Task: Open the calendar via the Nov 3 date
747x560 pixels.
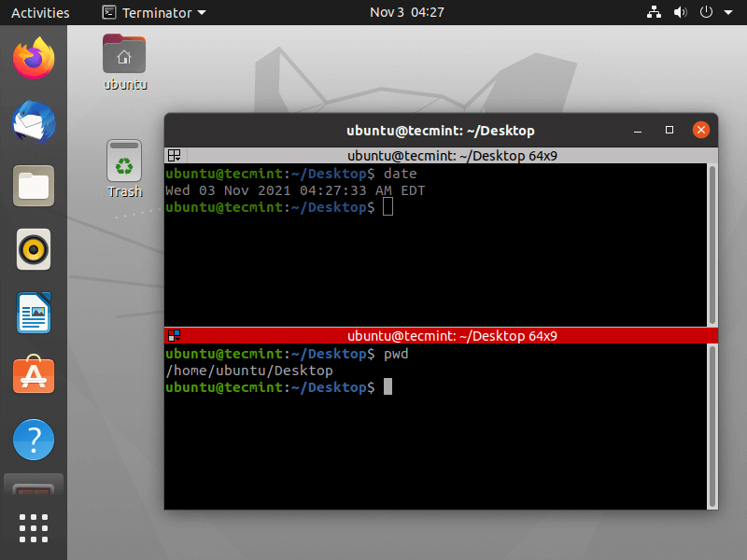Action: pos(407,12)
